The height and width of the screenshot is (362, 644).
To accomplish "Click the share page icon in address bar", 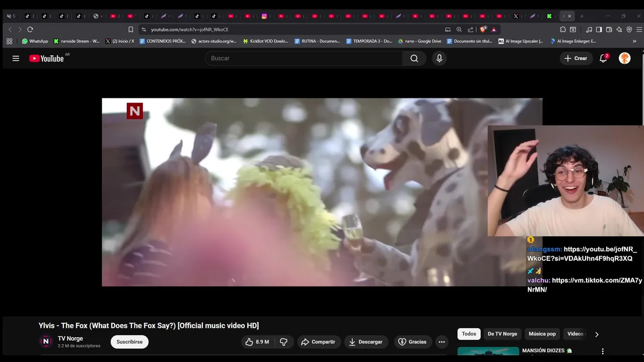I will click(470, 30).
